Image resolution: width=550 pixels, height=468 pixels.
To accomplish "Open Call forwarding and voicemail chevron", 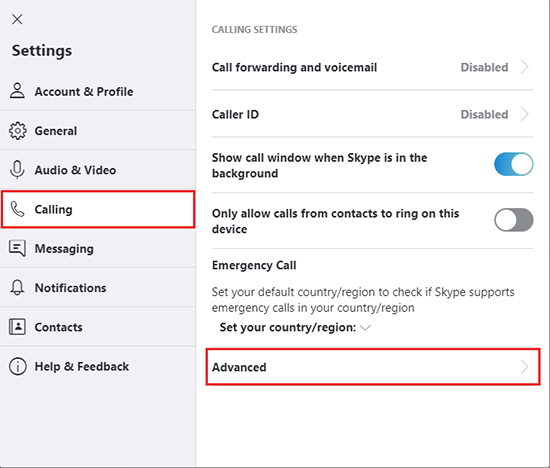I will tap(524, 67).
